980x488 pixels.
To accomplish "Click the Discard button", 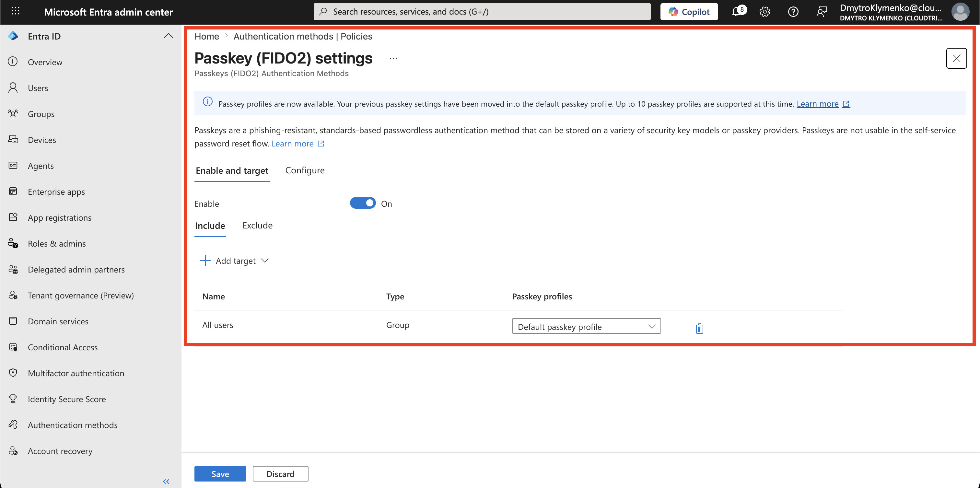I will click(x=280, y=473).
